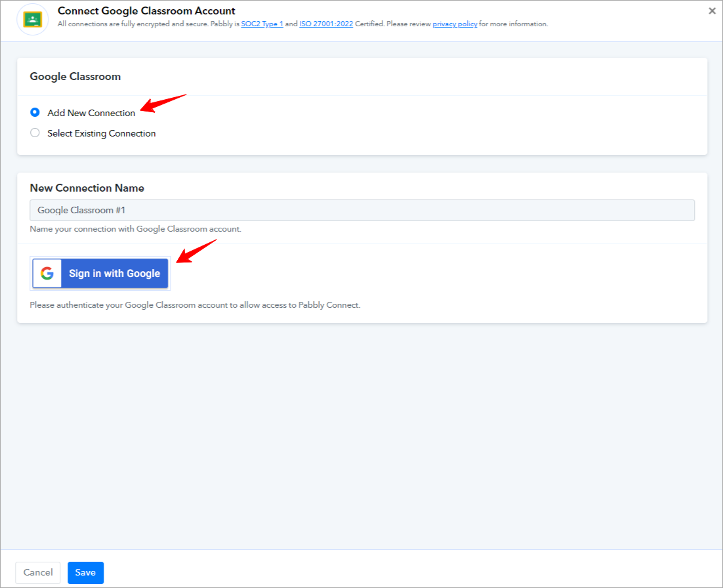Click 'Please authenticate your Google Classroom' text
The height and width of the screenshot is (588, 723).
point(195,305)
